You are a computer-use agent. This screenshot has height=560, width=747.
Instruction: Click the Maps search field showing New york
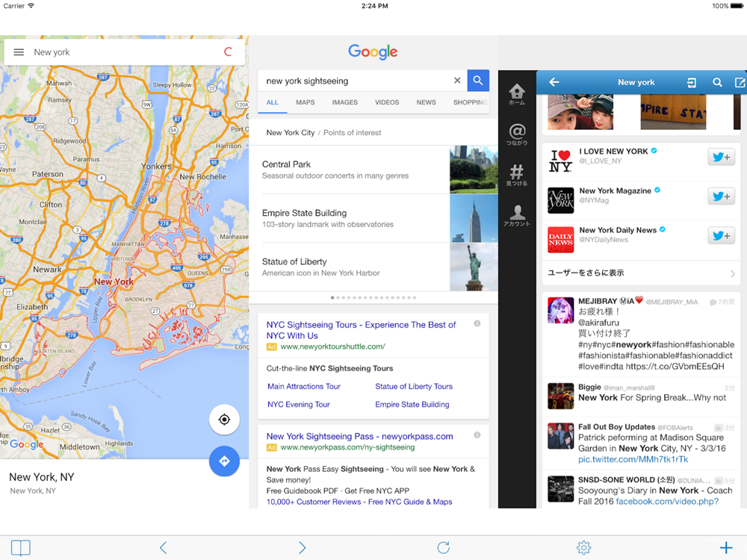tap(124, 52)
